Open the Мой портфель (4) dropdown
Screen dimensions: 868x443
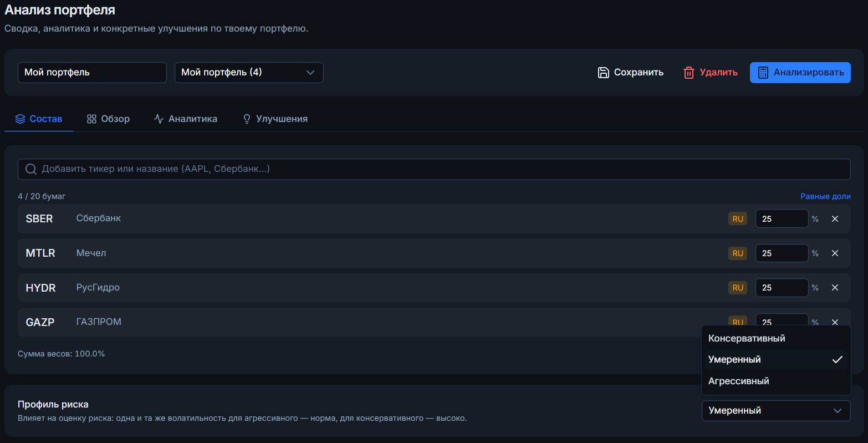tap(249, 73)
